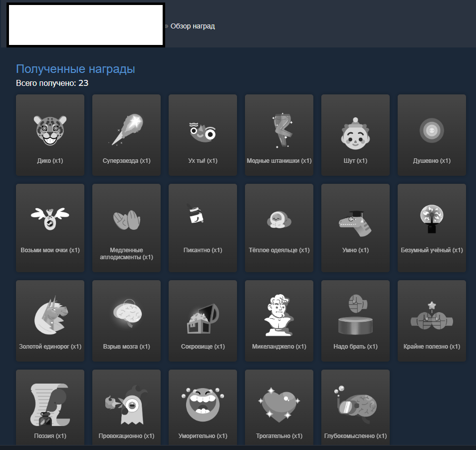The image size is (476, 450).
Task: Select the Медленные аплодисменты clapping hands icon
Action: pos(126,220)
